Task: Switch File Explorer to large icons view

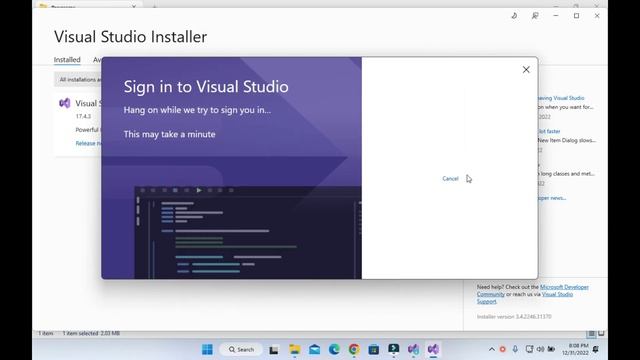Action: 601,334
